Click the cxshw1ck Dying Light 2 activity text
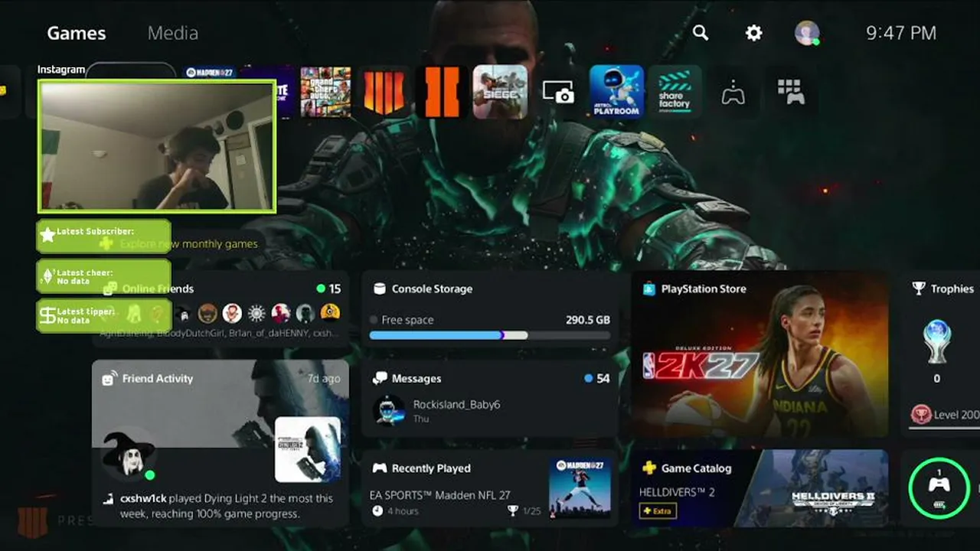 pos(227,505)
